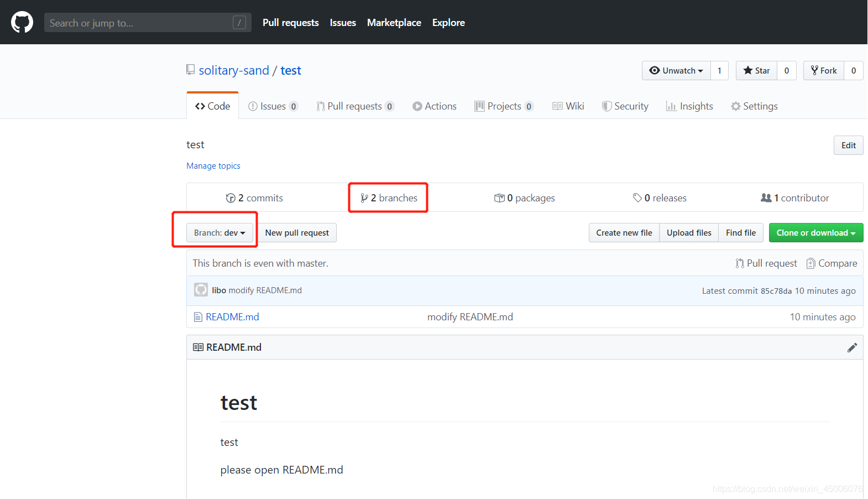This screenshot has width=868, height=499.
Task: View the 2 branches link
Action: 389,198
